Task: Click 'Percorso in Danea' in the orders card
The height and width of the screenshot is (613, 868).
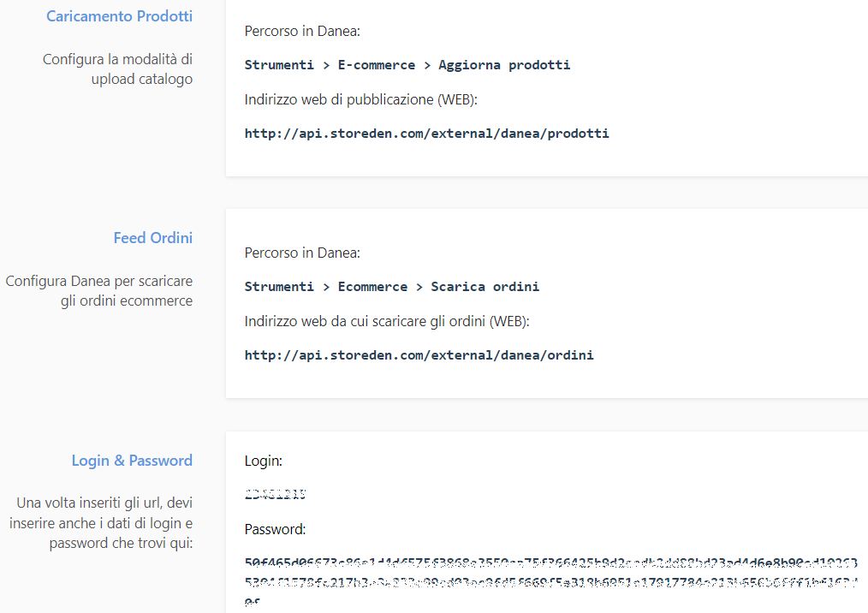Action: (302, 253)
